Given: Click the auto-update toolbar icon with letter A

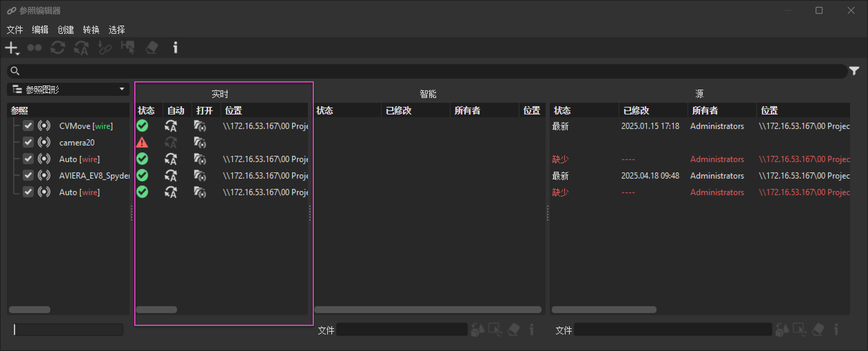Looking at the screenshot, I should [81, 48].
